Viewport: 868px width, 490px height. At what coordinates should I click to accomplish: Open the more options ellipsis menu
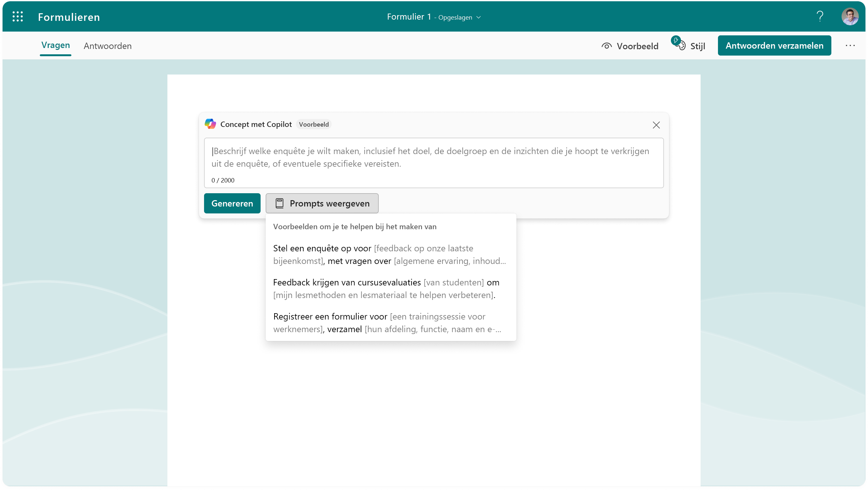point(850,45)
